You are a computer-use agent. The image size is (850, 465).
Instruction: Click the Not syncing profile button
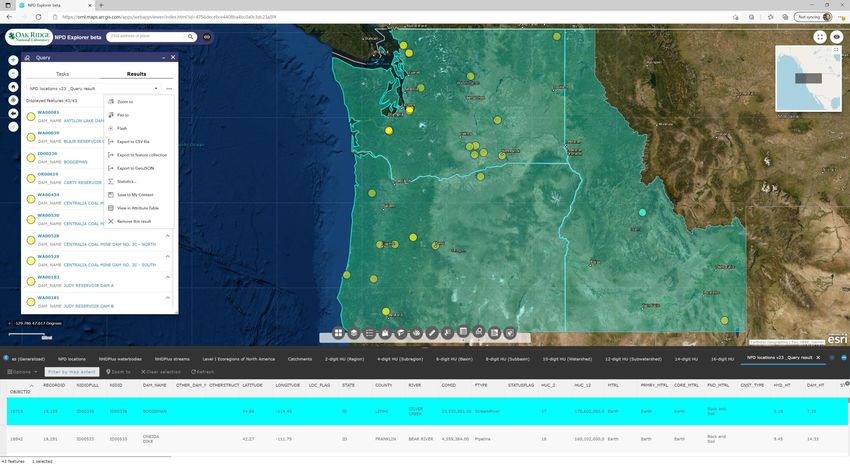click(x=813, y=17)
